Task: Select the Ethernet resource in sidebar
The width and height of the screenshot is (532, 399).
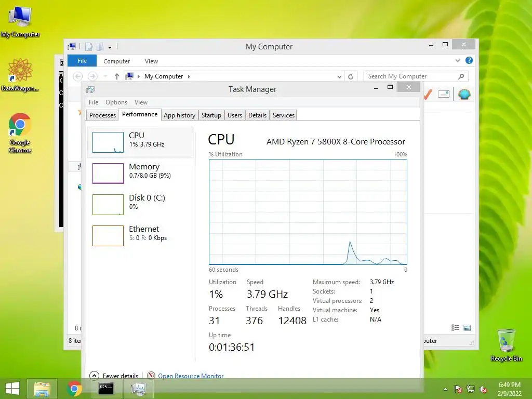Action: 140,236
